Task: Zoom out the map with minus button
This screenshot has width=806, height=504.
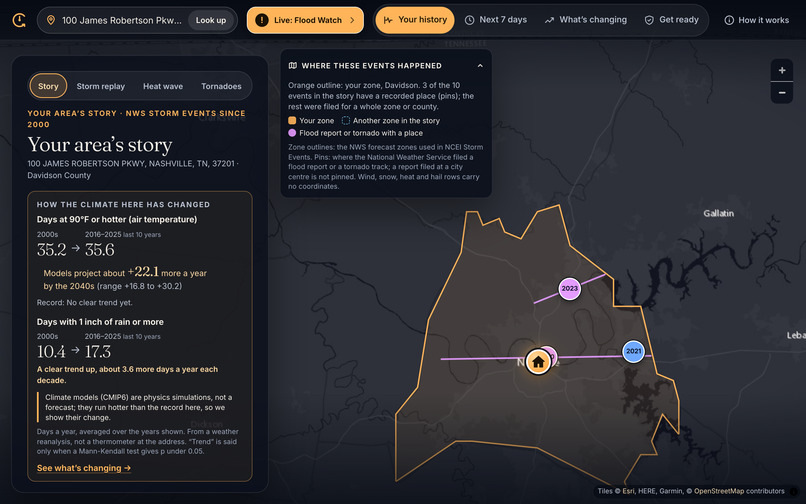Action: pyautogui.click(x=782, y=93)
